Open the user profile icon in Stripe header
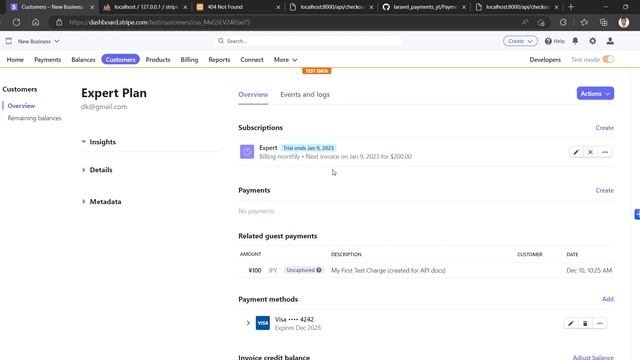 pyautogui.click(x=610, y=41)
